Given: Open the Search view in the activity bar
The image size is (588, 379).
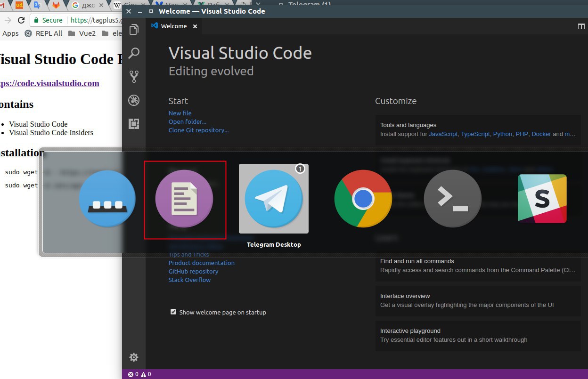Looking at the screenshot, I should click(x=134, y=53).
